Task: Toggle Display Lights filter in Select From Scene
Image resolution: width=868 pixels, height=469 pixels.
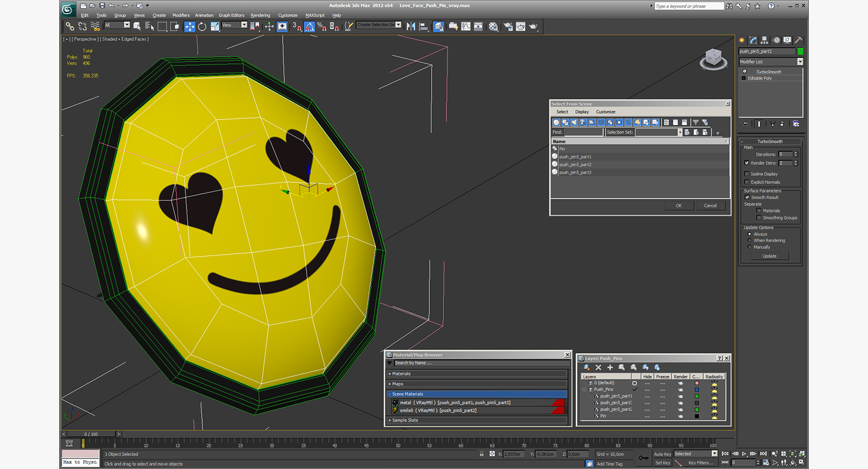Action: (574, 123)
